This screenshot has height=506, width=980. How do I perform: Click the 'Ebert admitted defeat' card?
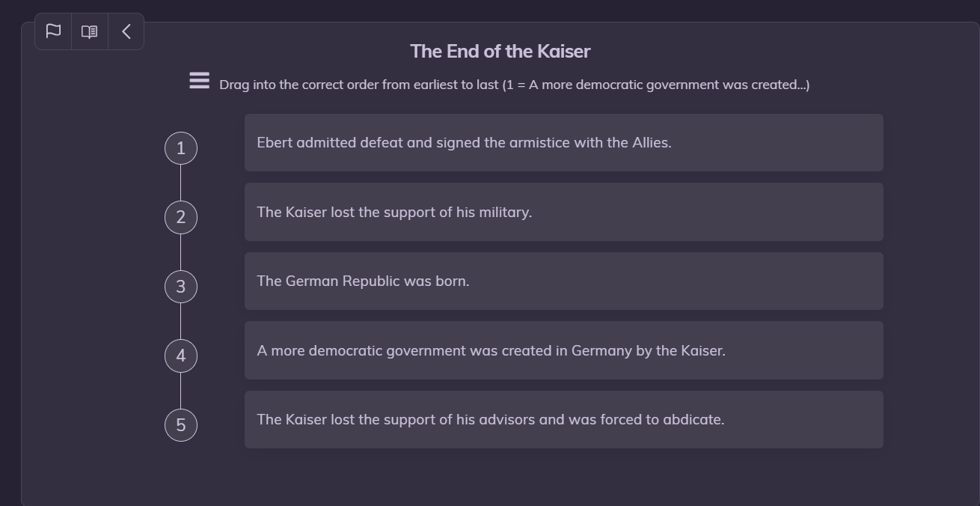(563, 143)
